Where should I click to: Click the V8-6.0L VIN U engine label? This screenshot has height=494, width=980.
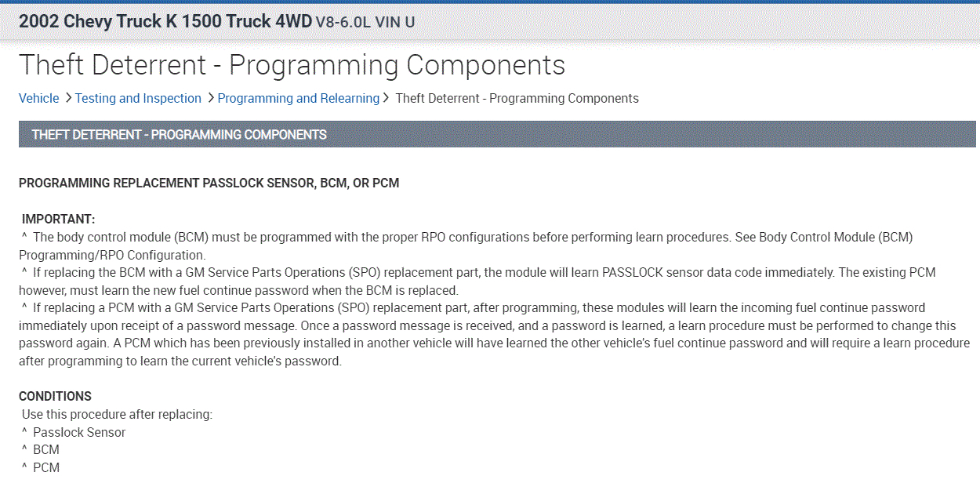coord(365,22)
